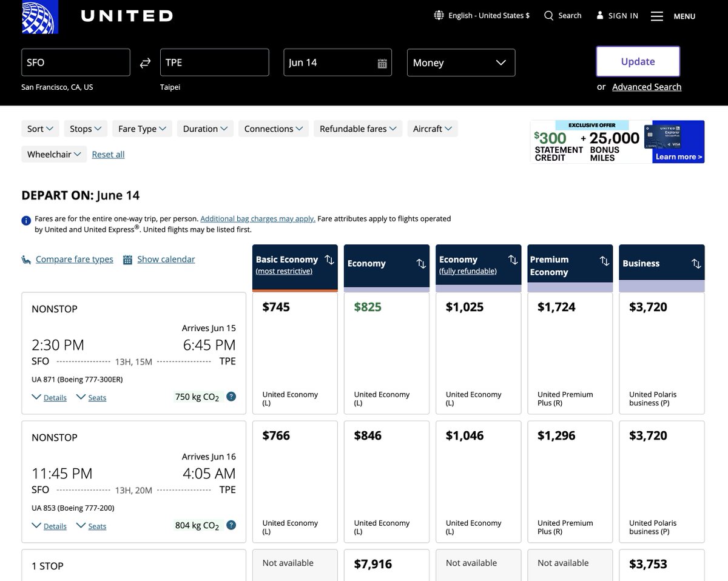Click the fare info circle icon
This screenshot has height=581, width=728.
[26, 221]
